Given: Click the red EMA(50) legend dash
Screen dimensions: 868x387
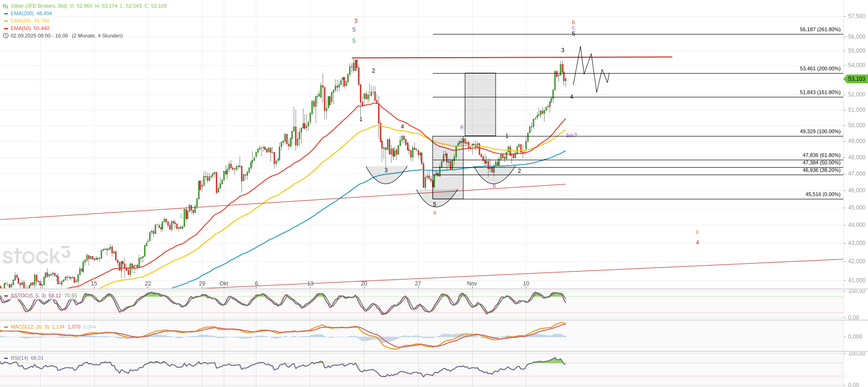Looking at the screenshot, I should coord(6,28).
